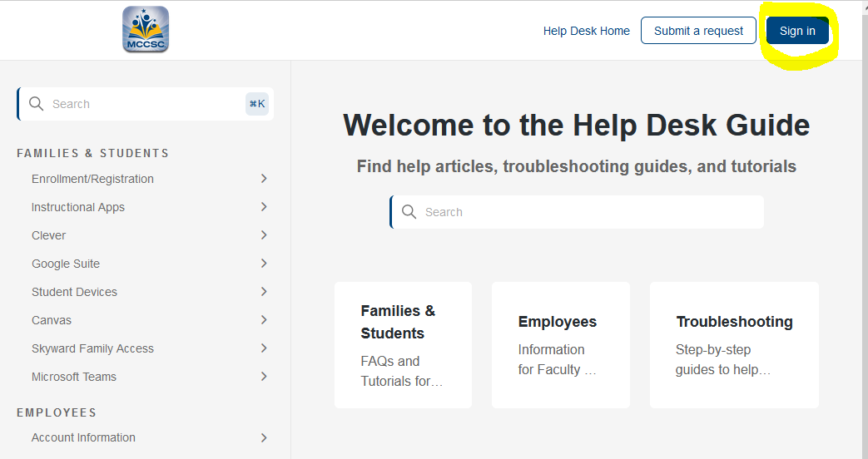Viewport: 868px width, 459px height.
Task: Expand the Clever section arrow
Action: coord(264,235)
